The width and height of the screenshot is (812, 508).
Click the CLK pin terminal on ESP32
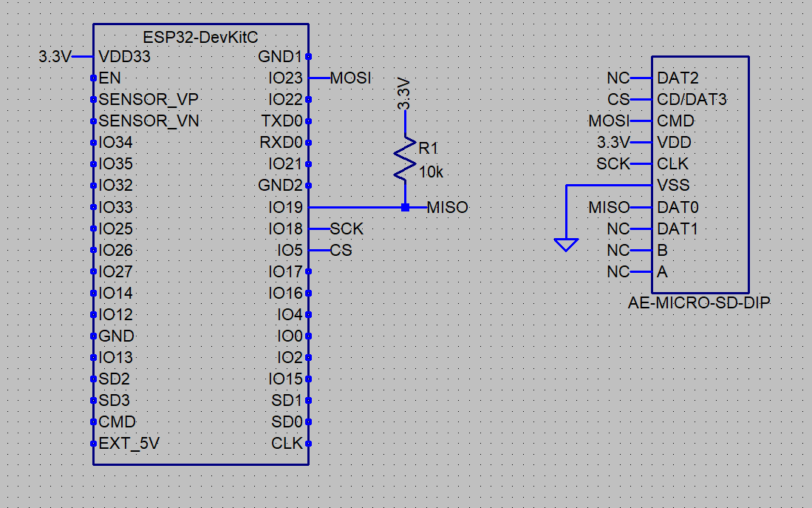coord(309,444)
